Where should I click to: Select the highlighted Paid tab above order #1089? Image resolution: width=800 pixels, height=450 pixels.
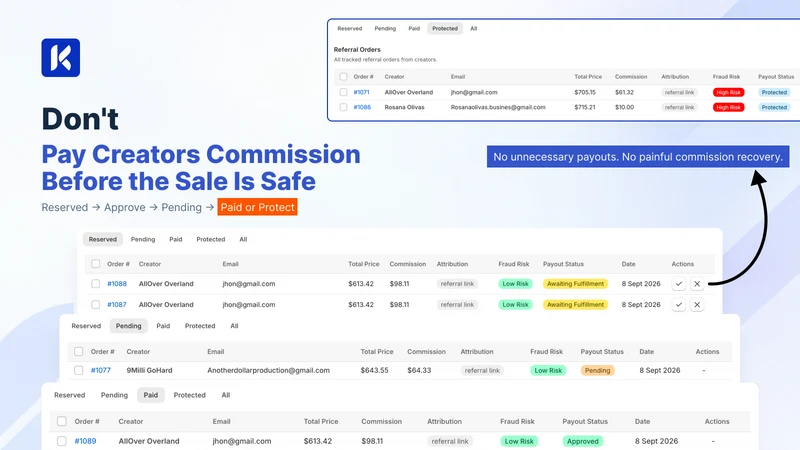pos(151,395)
